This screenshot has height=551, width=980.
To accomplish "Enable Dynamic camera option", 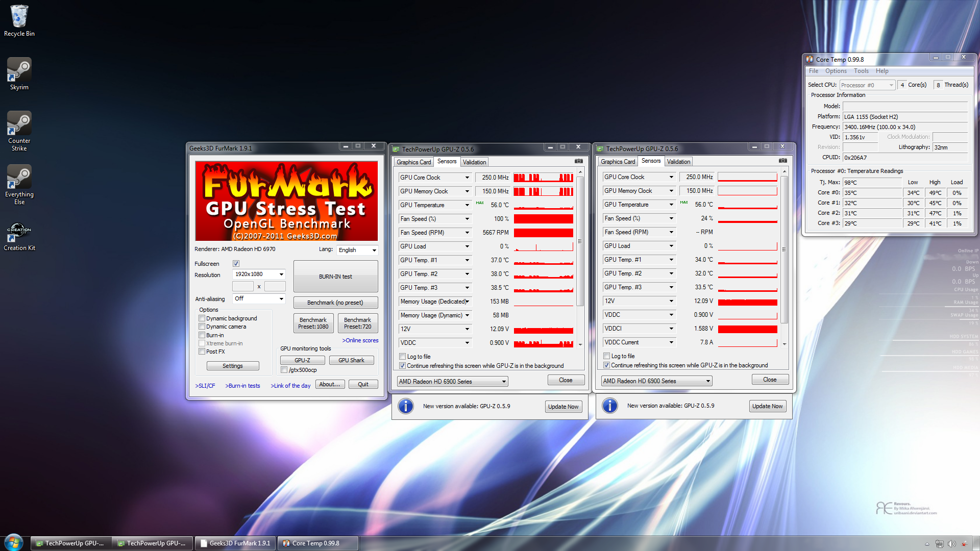I will (x=202, y=327).
